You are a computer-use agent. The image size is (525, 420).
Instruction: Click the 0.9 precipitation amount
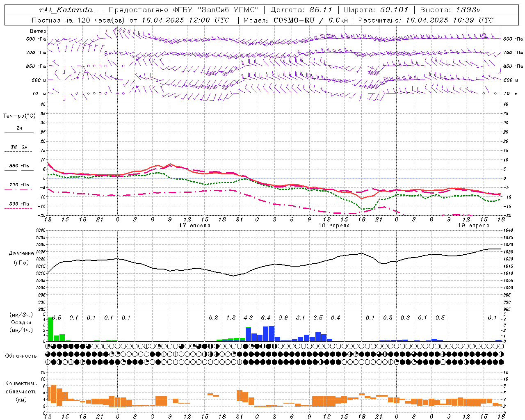tap(283, 318)
